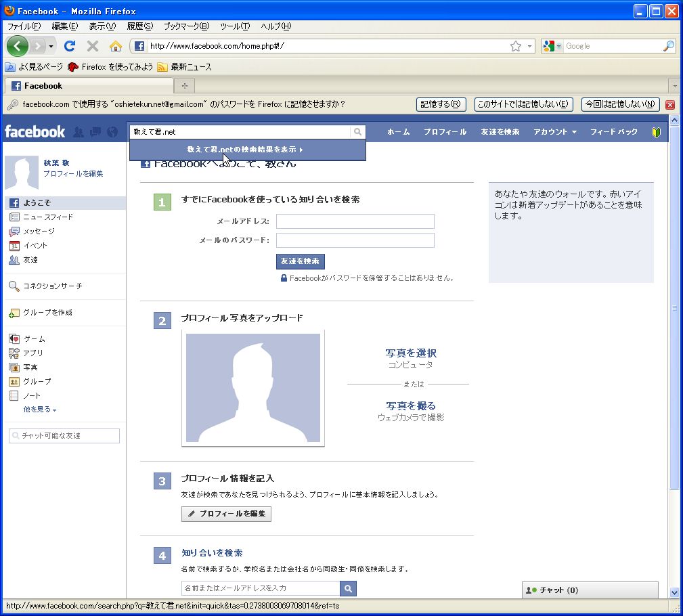This screenshot has height=616, width=683.
Task: Click the stop loading X icon
Action: (x=92, y=46)
